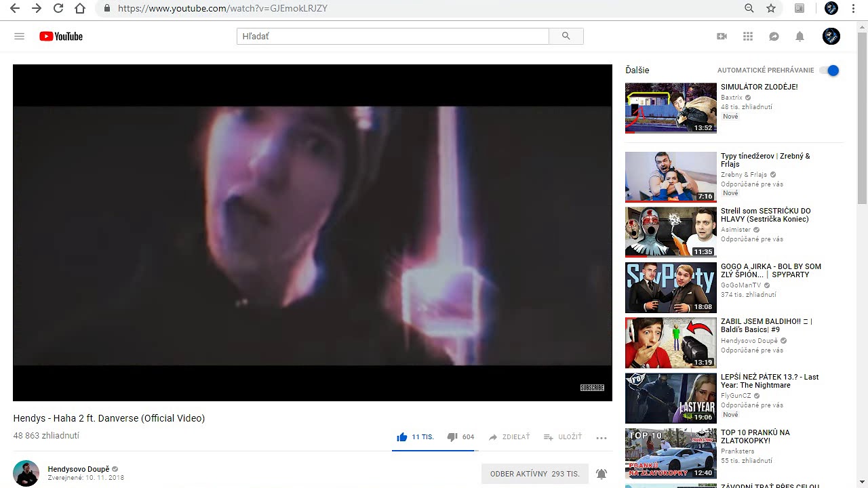This screenshot has width=868, height=488.
Task: Click the site security lock icon
Action: coord(107,8)
